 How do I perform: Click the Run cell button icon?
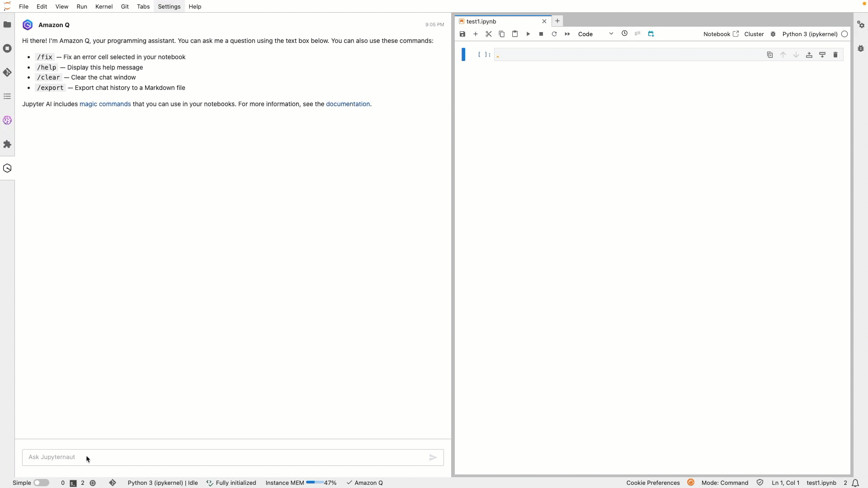point(528,34)
